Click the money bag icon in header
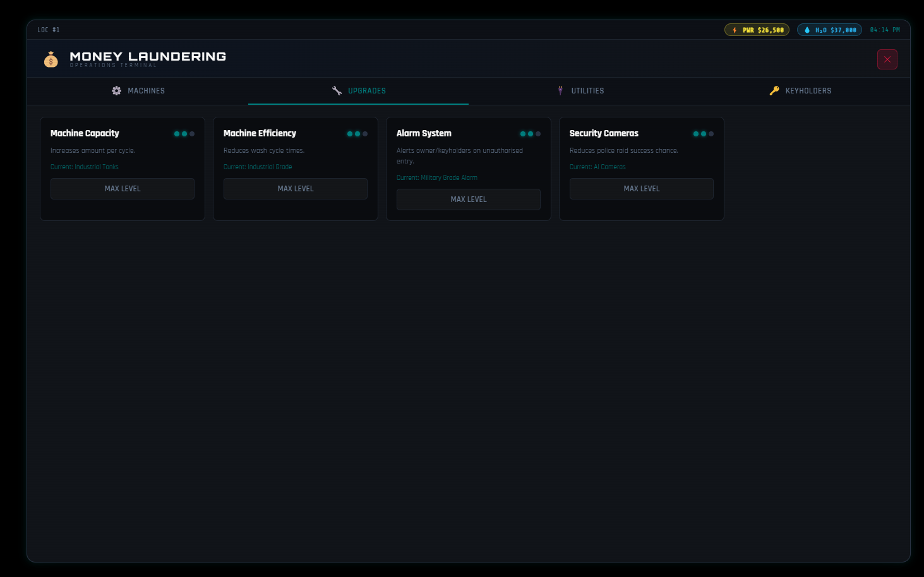Image resolution: width=924 pixels, height=577 pixels. pyautogui.click(x=51, y=59)
